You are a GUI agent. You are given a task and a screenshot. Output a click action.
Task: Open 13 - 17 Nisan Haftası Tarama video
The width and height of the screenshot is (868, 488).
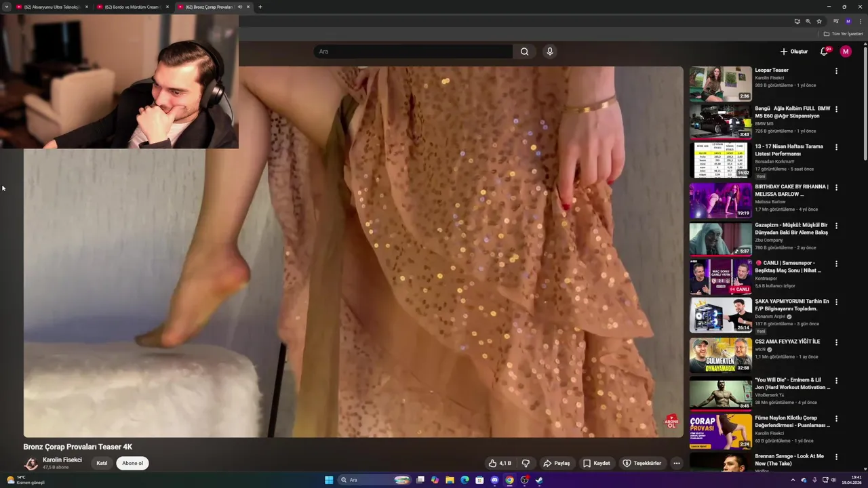pos(789,150)
